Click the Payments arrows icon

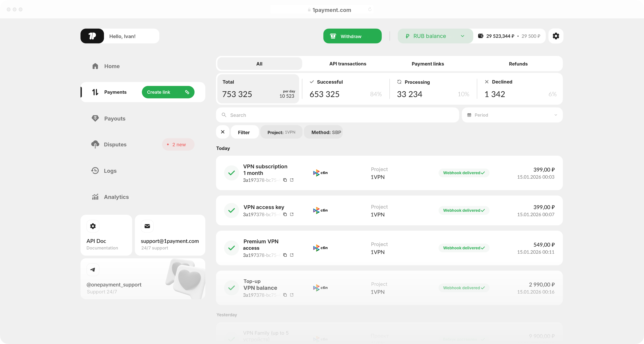[95, 92]
